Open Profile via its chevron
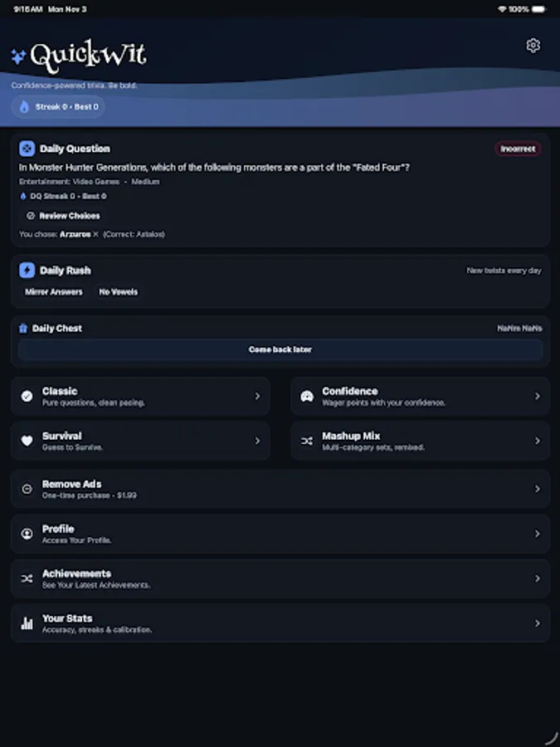The width and height of the screenshot is (560, 747). pyautogui.click(x=538, y=534)
